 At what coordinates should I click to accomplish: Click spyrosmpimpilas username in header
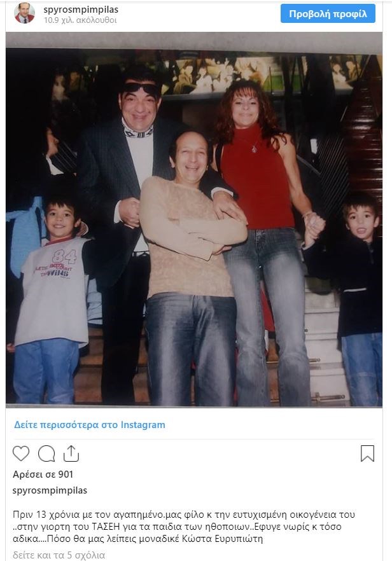pos(81,10)
